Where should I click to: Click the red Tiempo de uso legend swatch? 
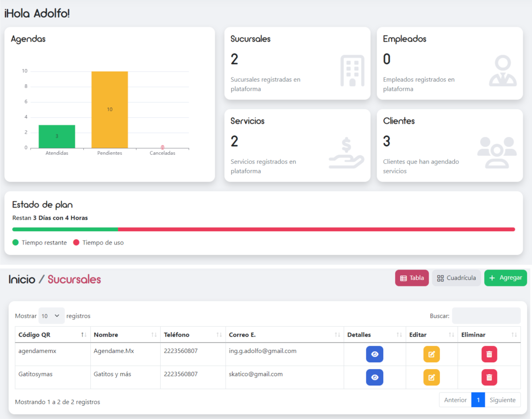(x=76, y=243)
